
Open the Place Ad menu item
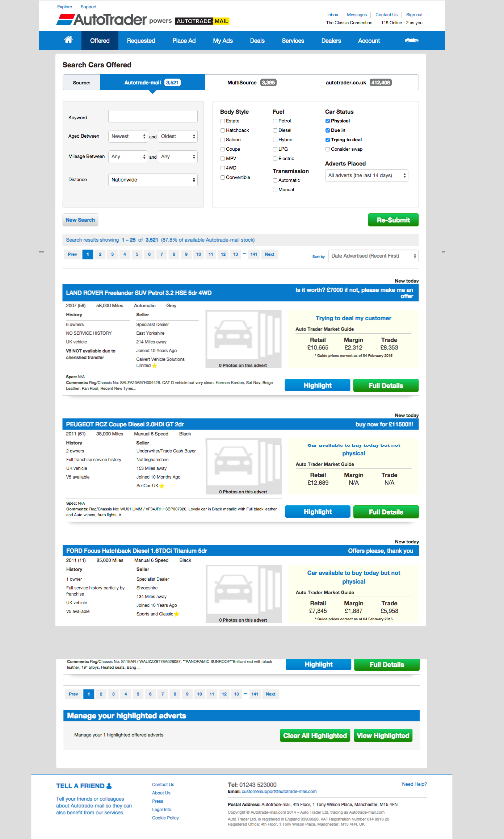[184, 41]
